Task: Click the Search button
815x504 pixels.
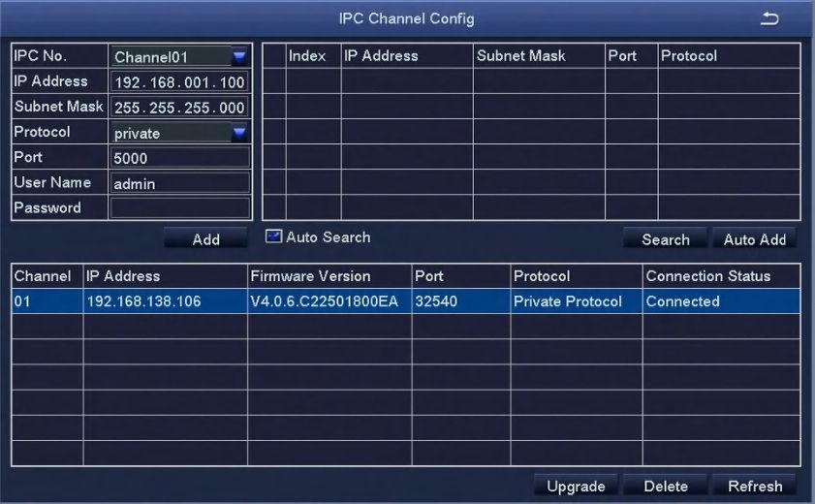Action: 665,239
